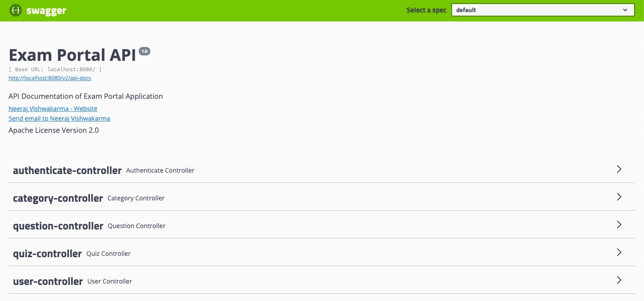Open the api-docs URL link

click(x=50, y=78)
